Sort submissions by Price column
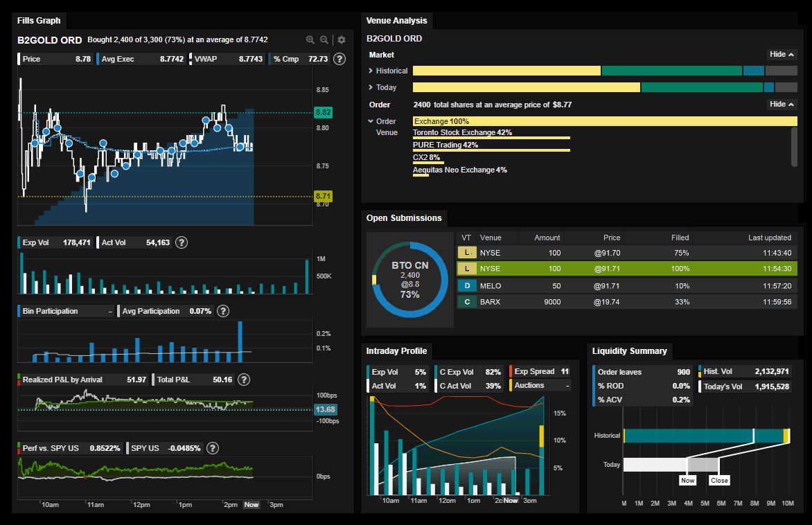 [612, 238]
